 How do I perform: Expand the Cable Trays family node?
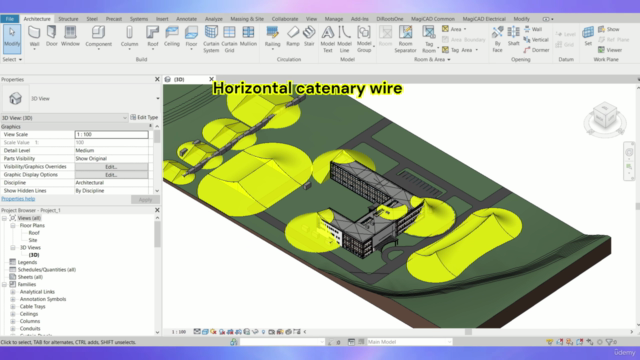click(x=13, y=307)
